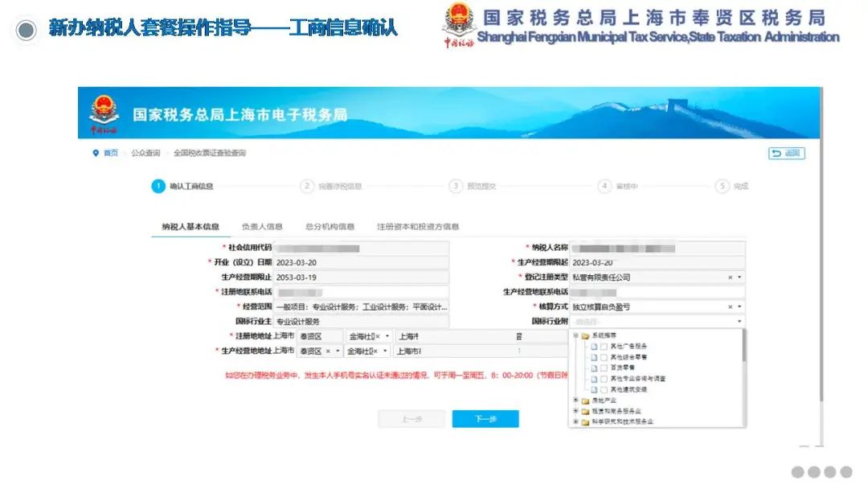
Task: Open 金海社区 dropdown arrow in 注册地地址 row
Action: click(387, 336)
